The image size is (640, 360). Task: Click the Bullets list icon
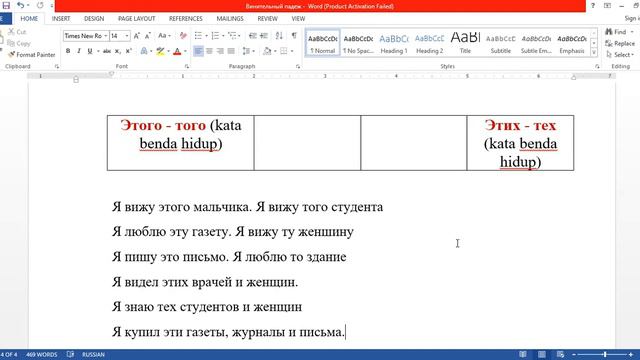(198, 36)
